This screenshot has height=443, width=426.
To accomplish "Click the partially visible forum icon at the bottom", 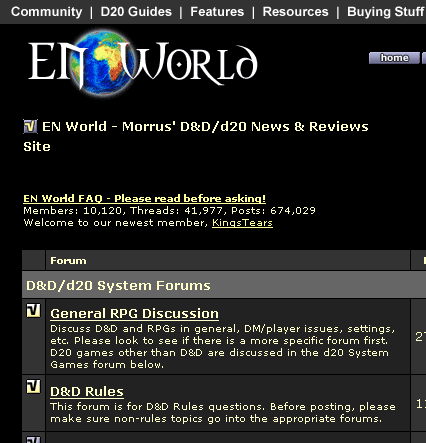I will click(33, 440).
